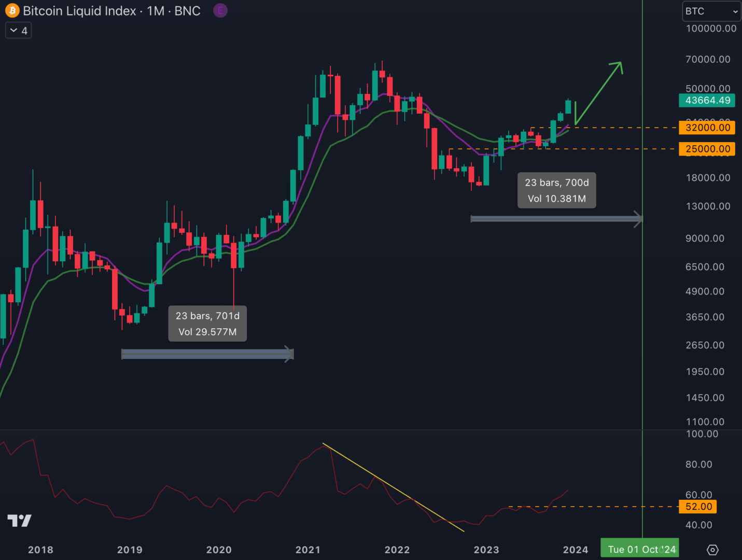Select the yellow RSI trendline
Image resolution: width=742 pixels, height=560 pixels.
tap(393, 487)
